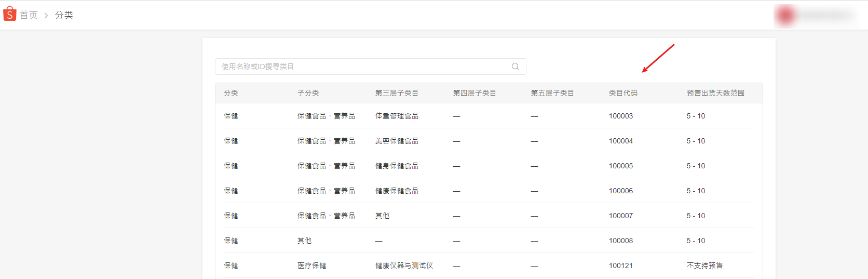Click category code 100007

point(621,216)
